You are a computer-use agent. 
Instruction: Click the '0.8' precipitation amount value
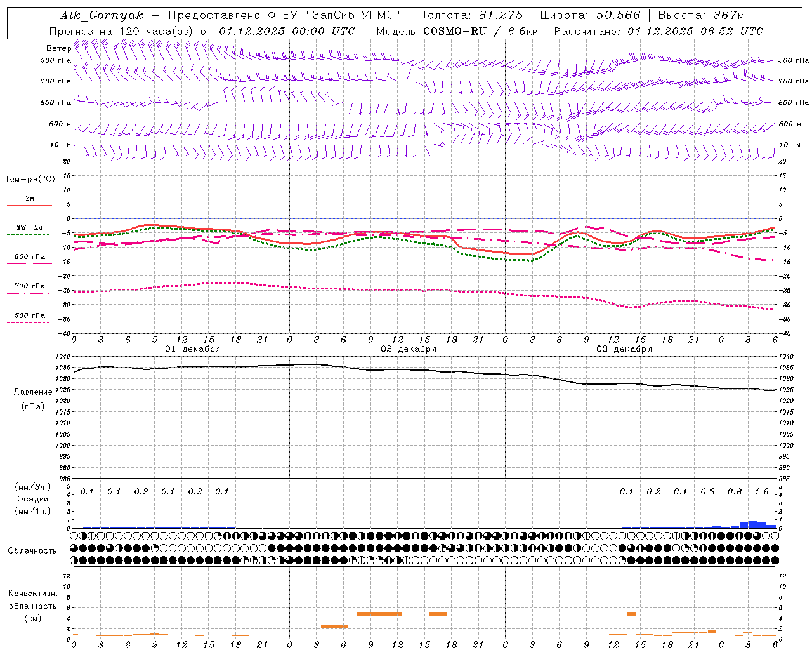tap(735, 491)
